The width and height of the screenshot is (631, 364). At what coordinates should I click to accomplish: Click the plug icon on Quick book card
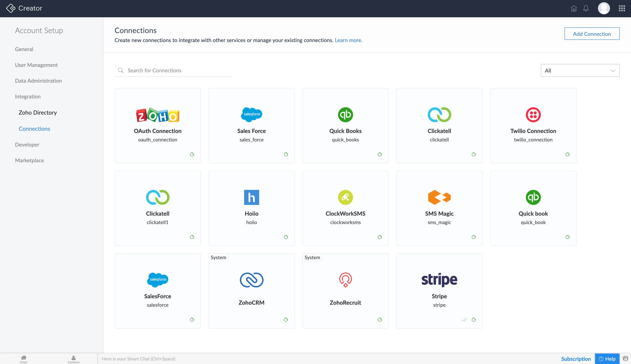(x=568, y=237)
